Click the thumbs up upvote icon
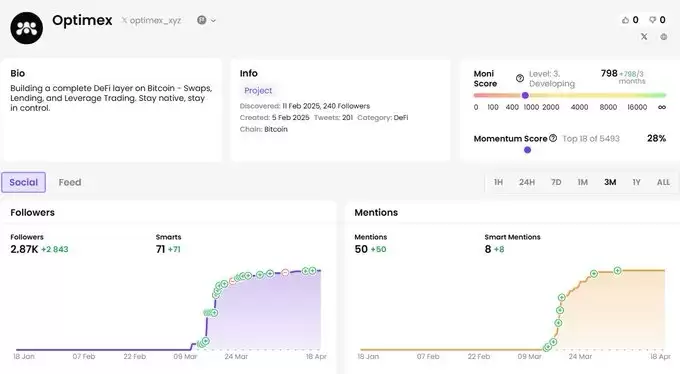Viewport: 680px width, 374px height. (625, 20)
